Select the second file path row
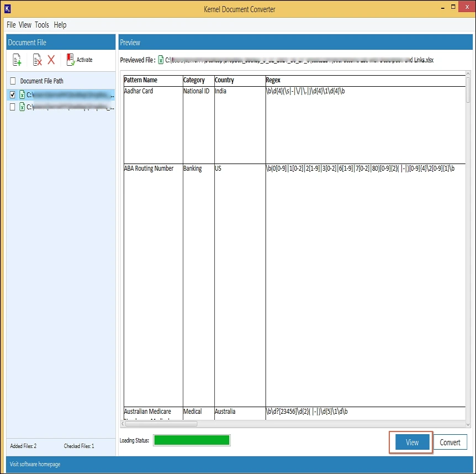 point(61,107)
